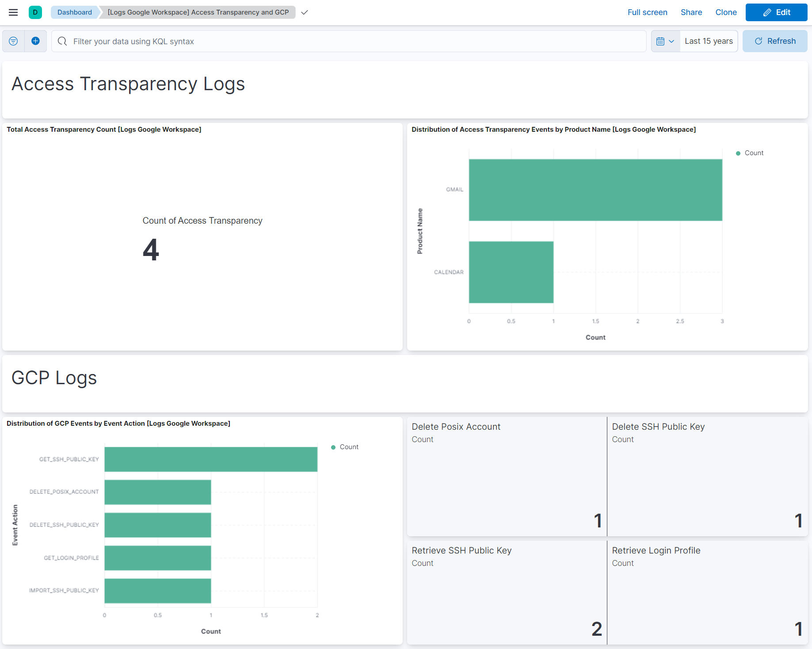Viewport: 812px width, 649px height.
Task: Open the Last 15 years time range dropdown
Action: (709, 41)
